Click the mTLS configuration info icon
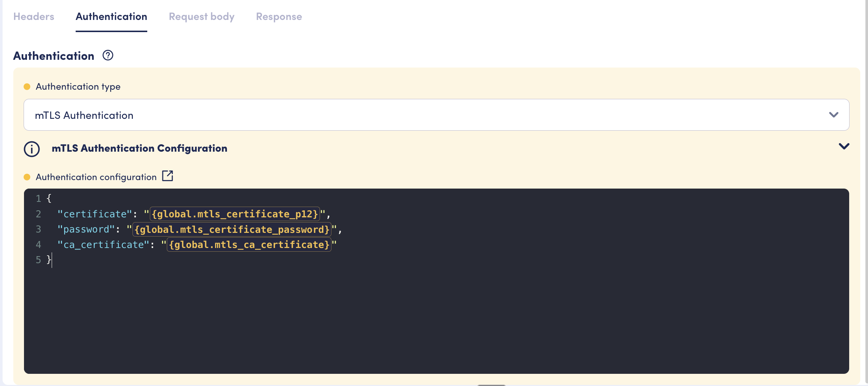 coord(32,149)
